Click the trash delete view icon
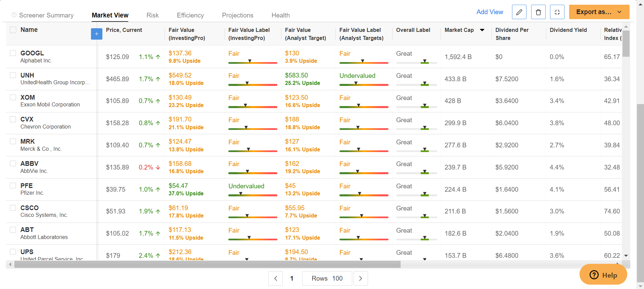Viewport: 644px width, 289px height. [x=538, y=12]
